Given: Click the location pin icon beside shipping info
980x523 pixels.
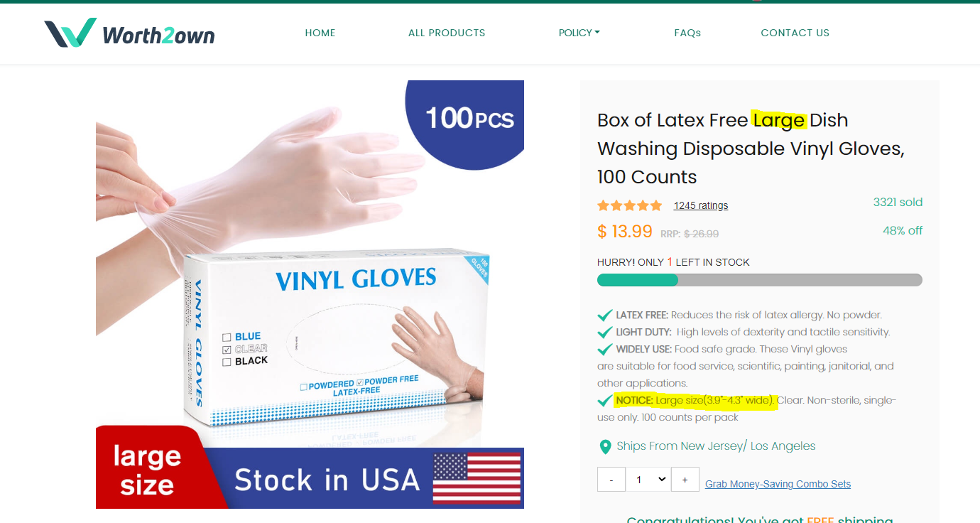Looking at the screenshot, I should point(605,447).
